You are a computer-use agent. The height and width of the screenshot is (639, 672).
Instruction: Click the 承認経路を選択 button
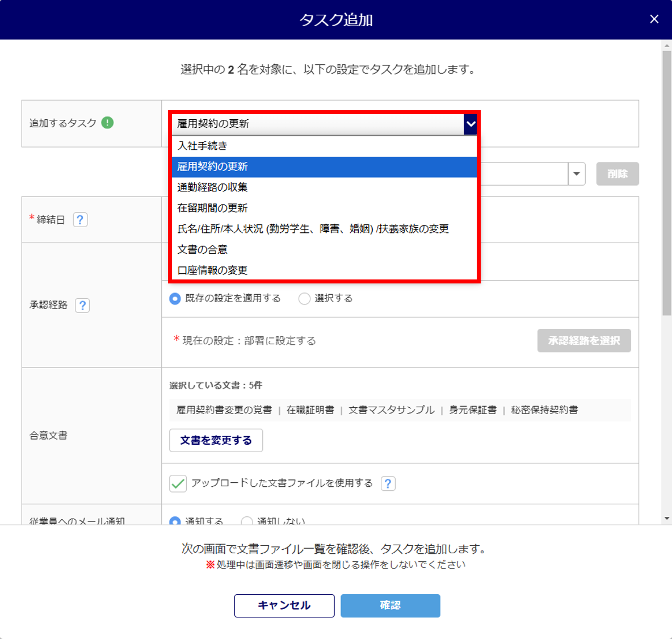pyautogui.click(x=583, y=340)
